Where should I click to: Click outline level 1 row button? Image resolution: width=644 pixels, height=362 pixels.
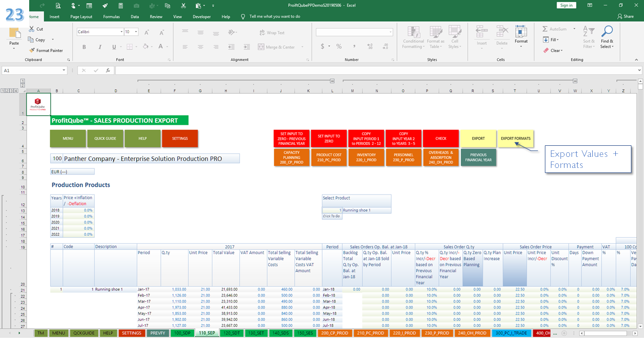click(3, 91)
